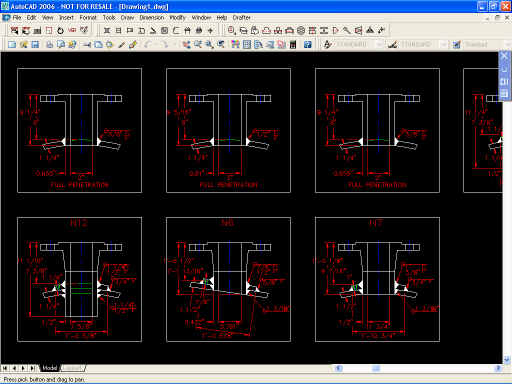This screenshot has width=512, height=384.
Task: Switch to the Model tab
Action: 50,368
